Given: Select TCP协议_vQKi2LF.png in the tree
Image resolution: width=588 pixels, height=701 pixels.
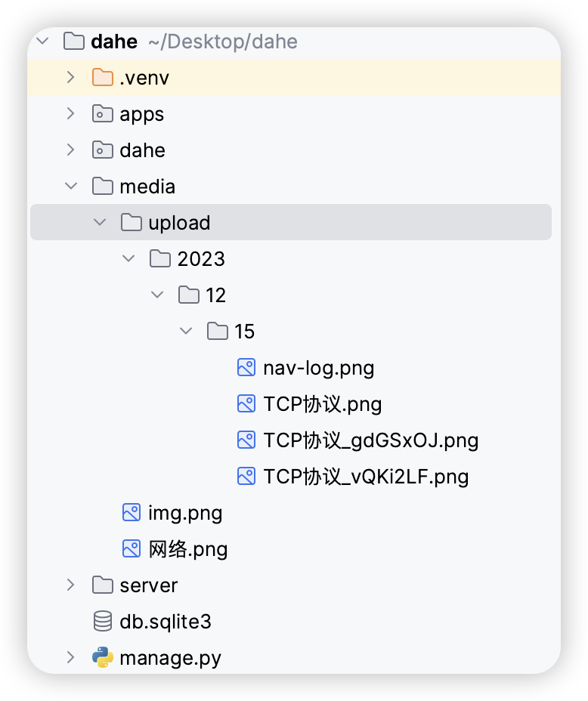Looking at the screenshot, I should [365, 477].
